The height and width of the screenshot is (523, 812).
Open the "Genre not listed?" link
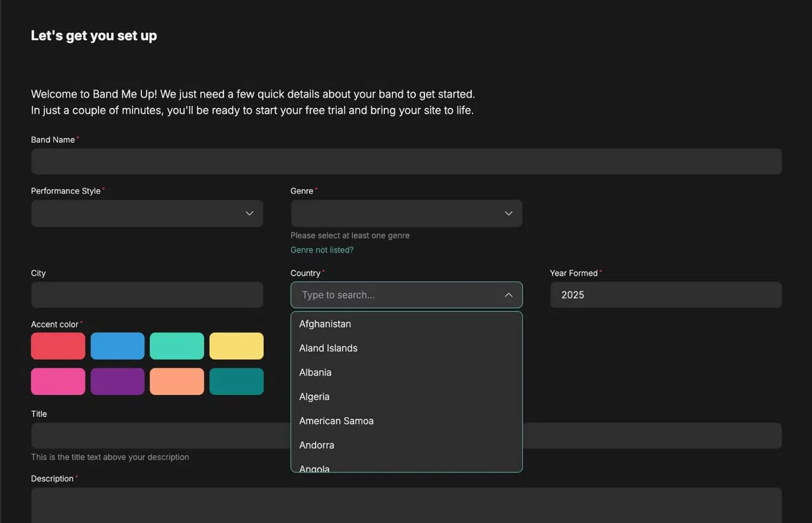tap(322, 249)
